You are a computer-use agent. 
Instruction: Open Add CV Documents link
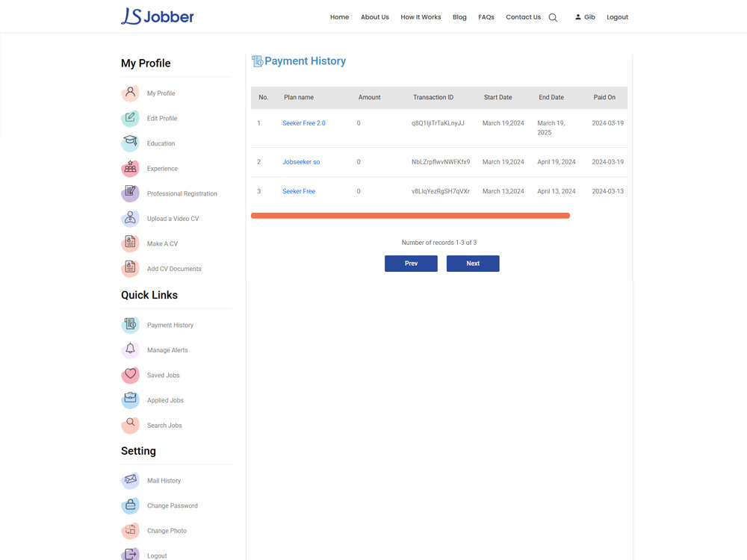click(x=174, y=269)
